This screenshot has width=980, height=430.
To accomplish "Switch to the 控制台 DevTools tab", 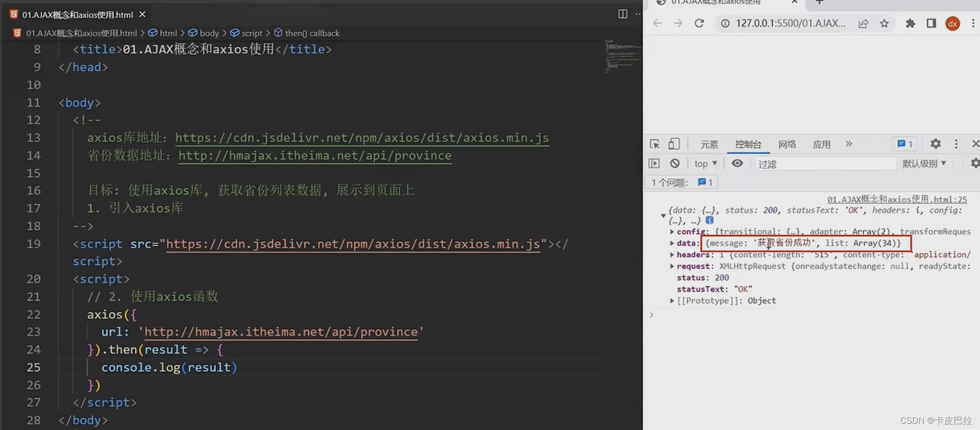I will [x=748, y=144].
